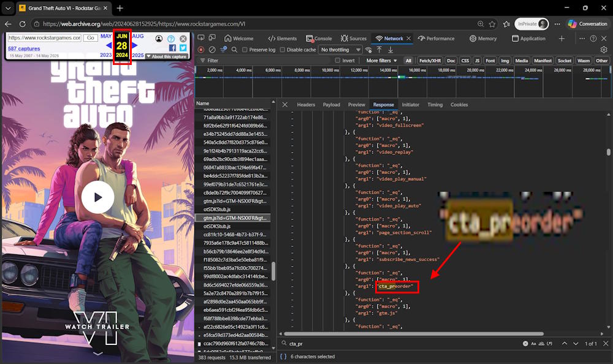Viewport: 613px width, 364px height.
Task: Toggle the inspect element picker
Action: (x=201, y=38)
